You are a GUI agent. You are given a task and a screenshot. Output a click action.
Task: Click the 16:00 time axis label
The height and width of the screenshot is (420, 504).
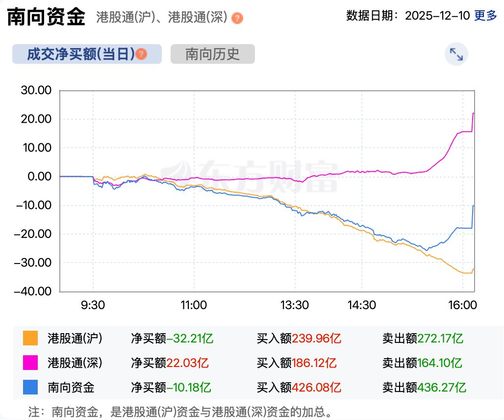462,305
